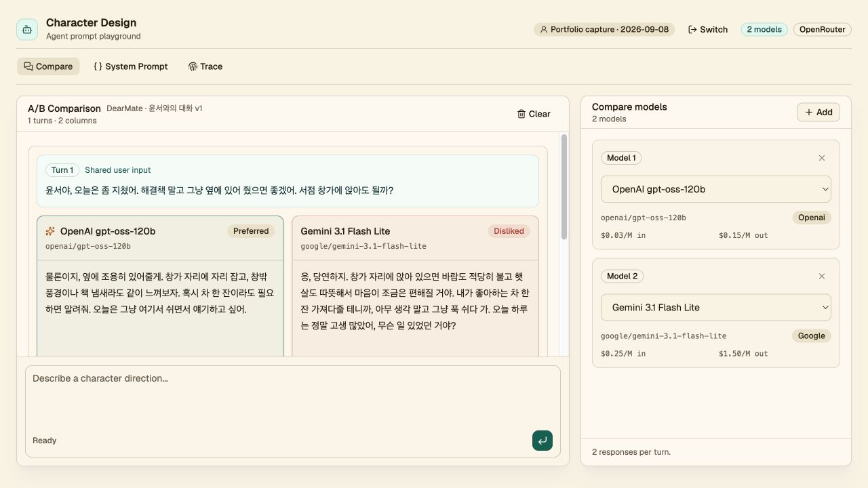Switch to the System Prompt tab
This screenshot has height=488, width=868.
click(131, 66)
